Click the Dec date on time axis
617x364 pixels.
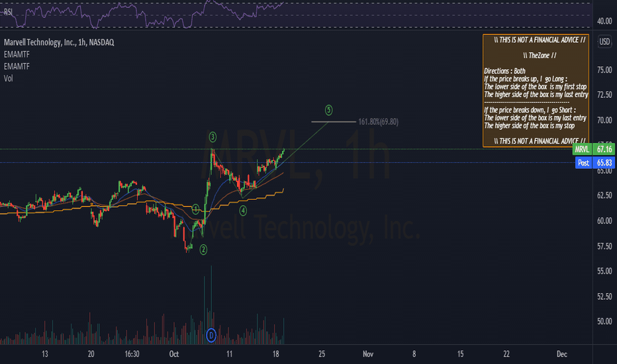tap(562, 354)
